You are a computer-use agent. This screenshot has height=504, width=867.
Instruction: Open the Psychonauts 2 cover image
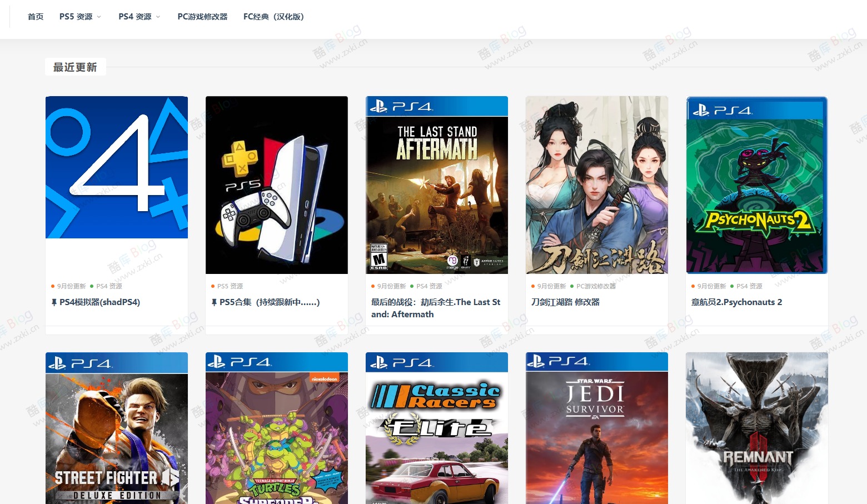[x=757, y=185]
